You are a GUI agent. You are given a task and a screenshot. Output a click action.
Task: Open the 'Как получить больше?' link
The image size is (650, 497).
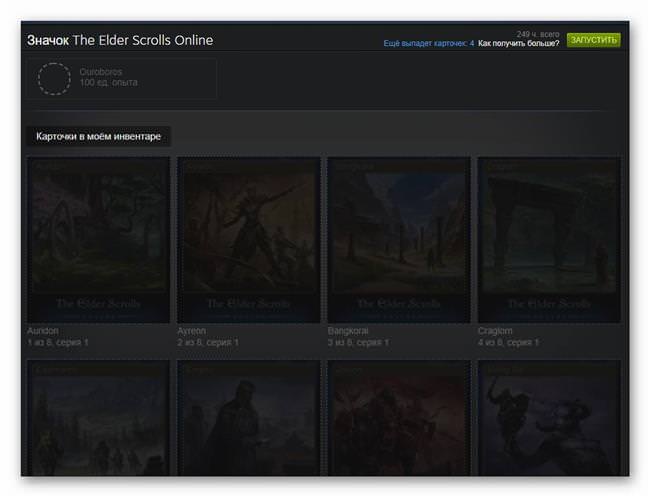(x=518, y=43)
